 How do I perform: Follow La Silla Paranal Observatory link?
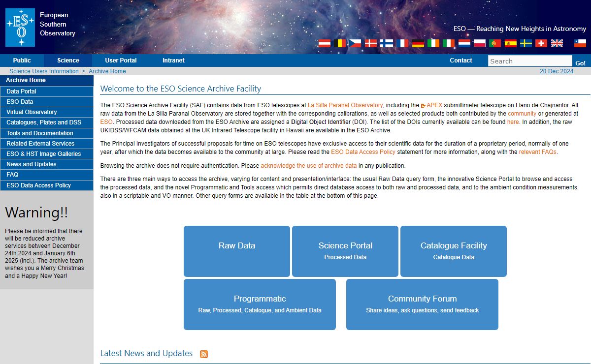345,105
